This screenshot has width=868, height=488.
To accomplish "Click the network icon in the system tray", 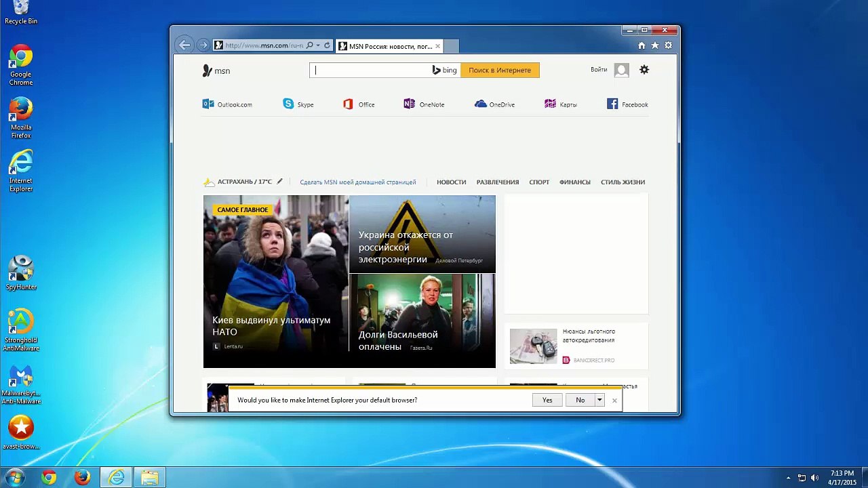I will [802, 478].
